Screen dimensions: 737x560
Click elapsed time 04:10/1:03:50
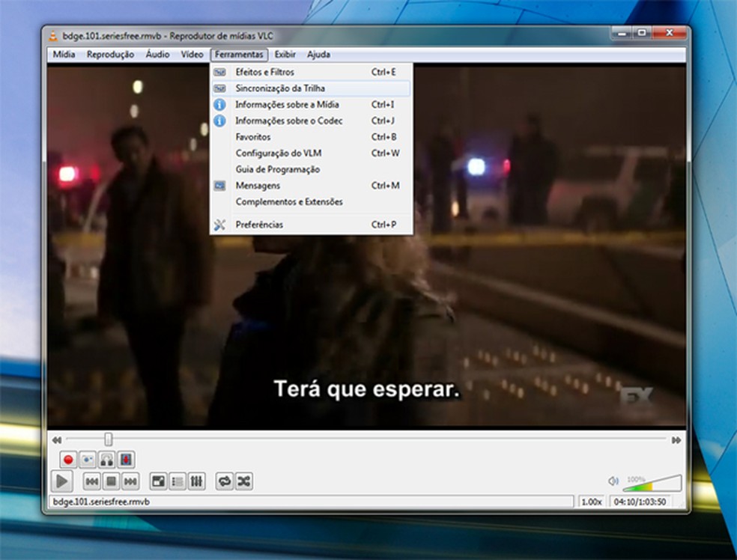[x=640, y=502]
